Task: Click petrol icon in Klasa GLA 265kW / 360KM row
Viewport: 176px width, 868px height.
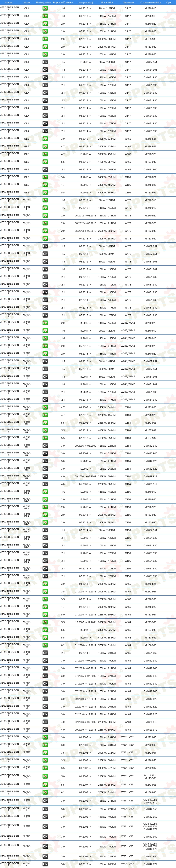Action: click(x=45, y=515)
